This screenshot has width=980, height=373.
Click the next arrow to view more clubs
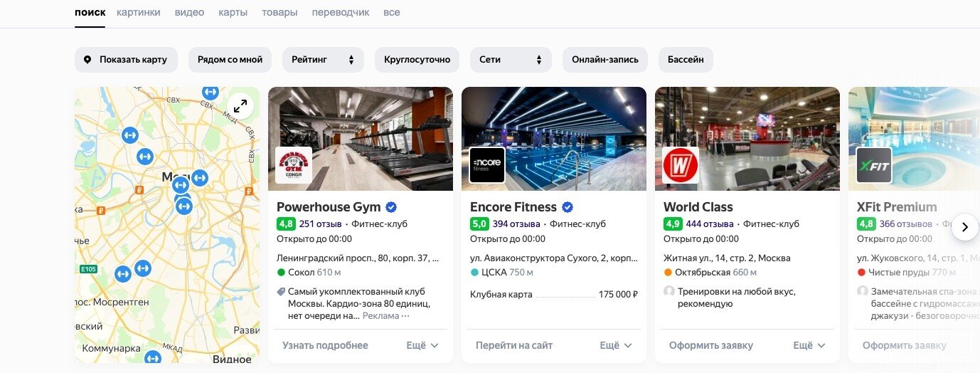click(965, 227)
